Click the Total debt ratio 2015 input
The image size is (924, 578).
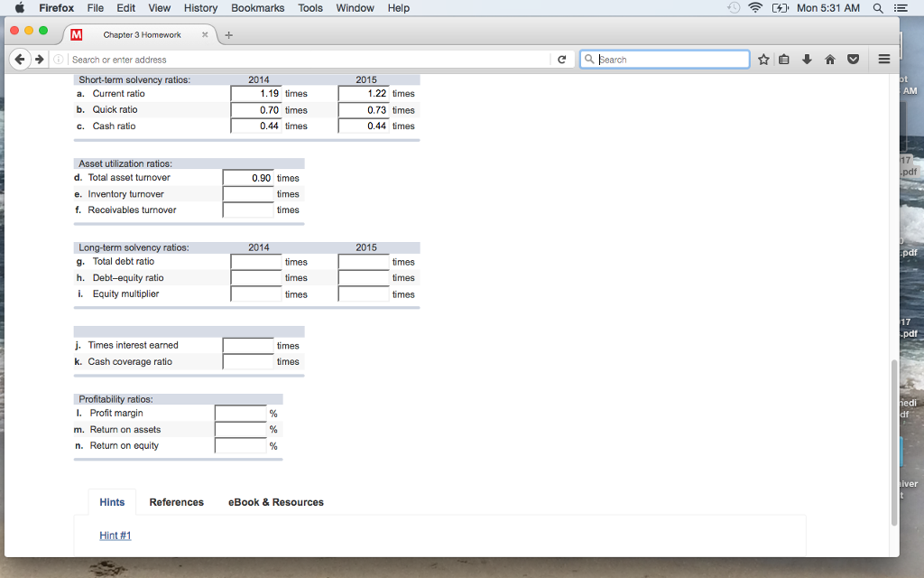(364, 261)
